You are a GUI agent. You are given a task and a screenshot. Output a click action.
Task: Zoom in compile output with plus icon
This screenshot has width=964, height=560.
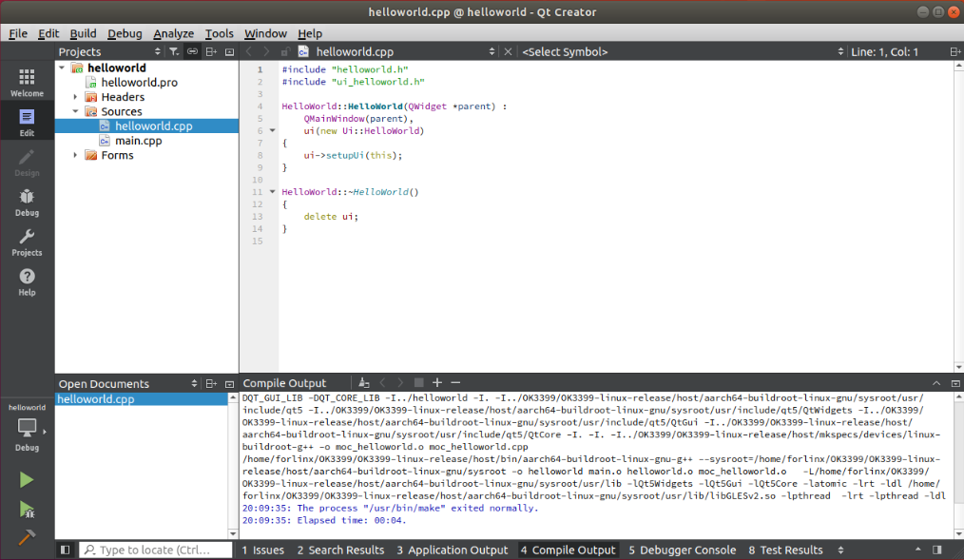(x=437, y=382)
